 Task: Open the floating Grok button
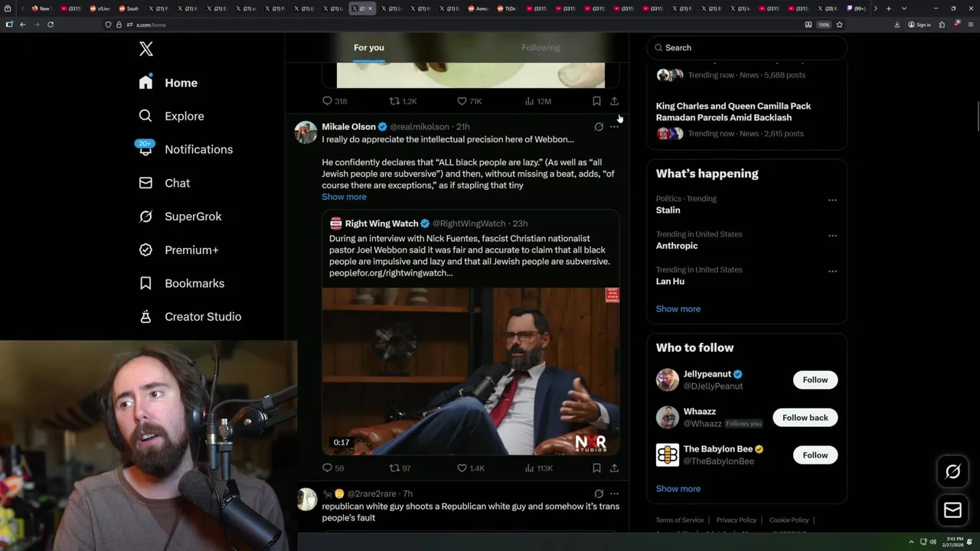952,472
